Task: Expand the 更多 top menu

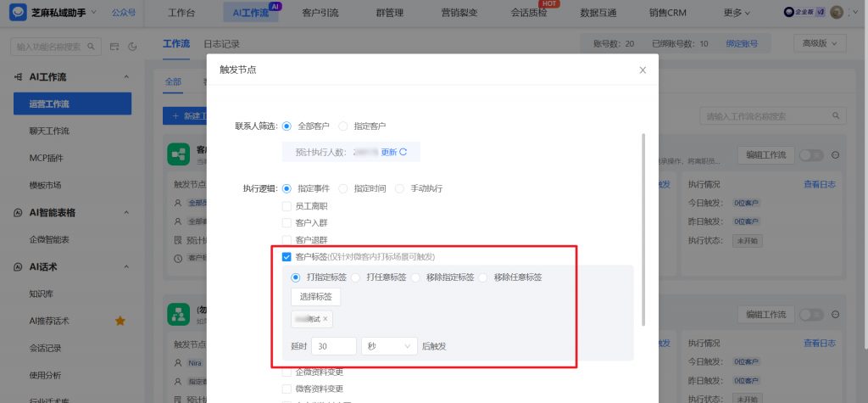Action: point(737,12)
